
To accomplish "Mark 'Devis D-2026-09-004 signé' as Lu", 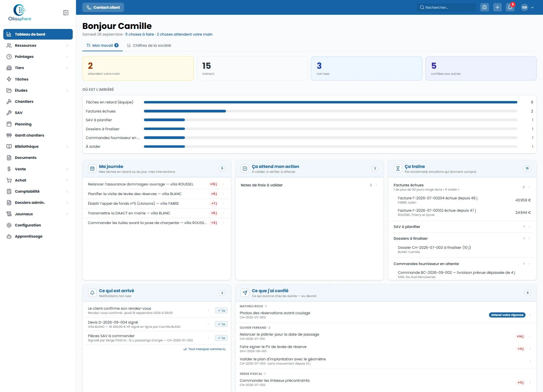I will tap(221, 324).
